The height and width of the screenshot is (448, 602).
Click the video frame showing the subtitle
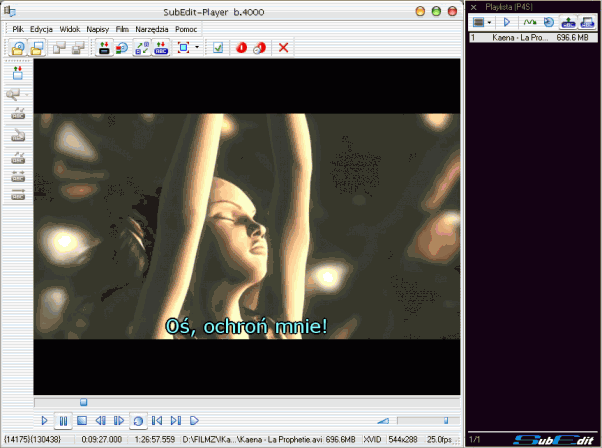[x=247, y=226]
